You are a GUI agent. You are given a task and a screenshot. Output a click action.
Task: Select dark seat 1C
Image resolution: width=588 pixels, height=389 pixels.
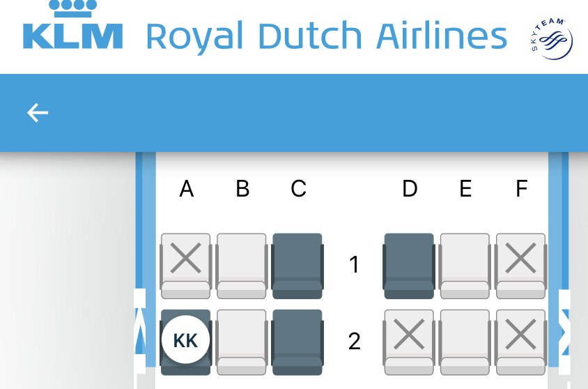(297, 266)
